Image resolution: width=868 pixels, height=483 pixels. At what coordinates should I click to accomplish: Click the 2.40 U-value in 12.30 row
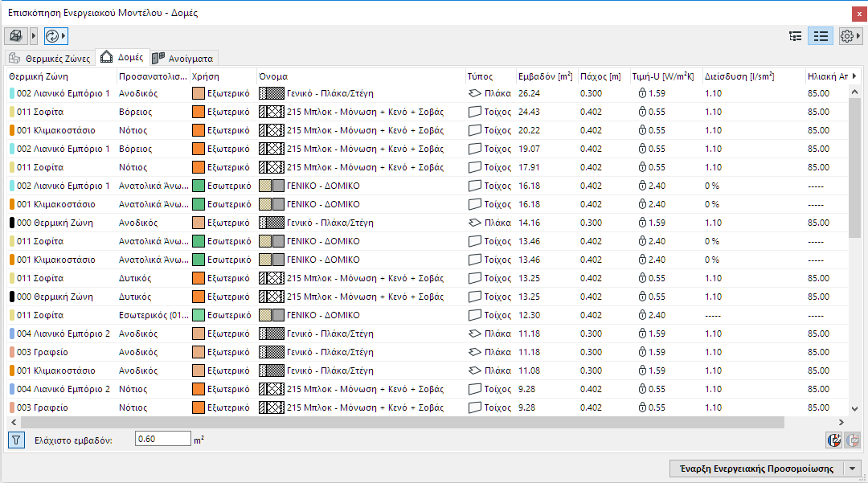coord(657,315)
